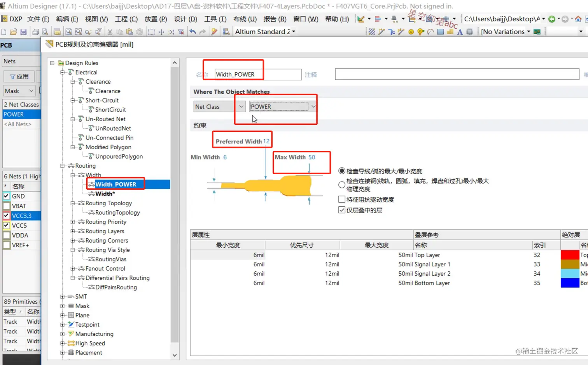Screen dimensions: 588x365
Task: Save document with floppy disk icon
Action: click(x=23, y=32)
